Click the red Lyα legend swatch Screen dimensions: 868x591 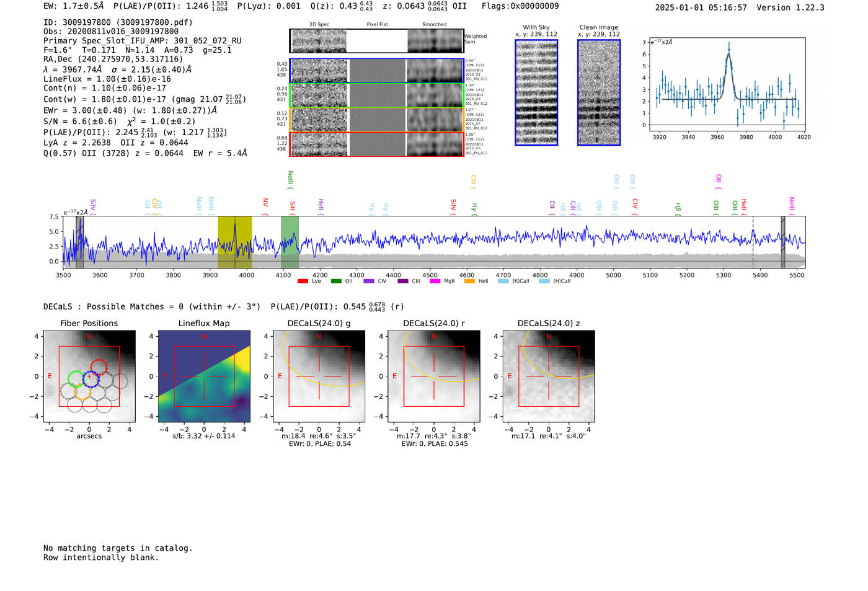tap(303, 281)
